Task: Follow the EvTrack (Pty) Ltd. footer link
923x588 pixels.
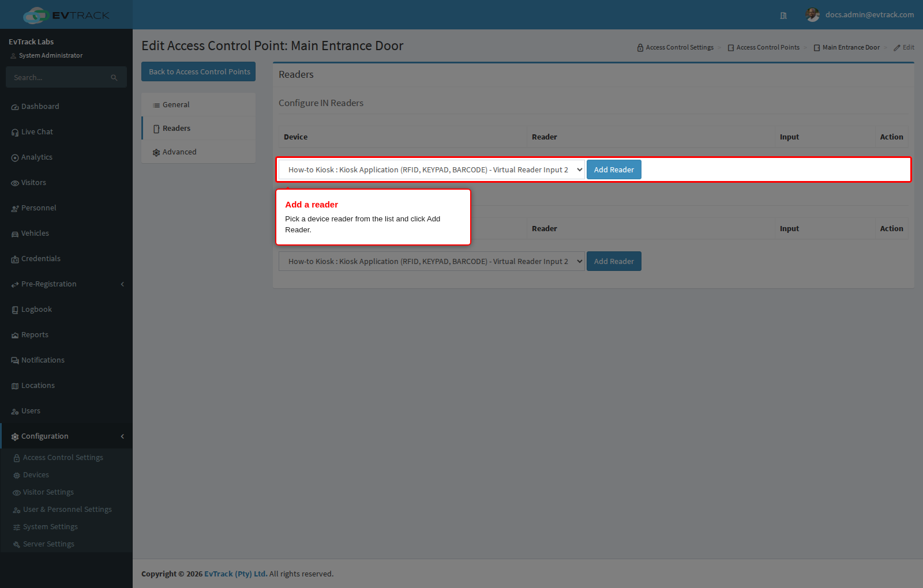Action: pos(236,574)
